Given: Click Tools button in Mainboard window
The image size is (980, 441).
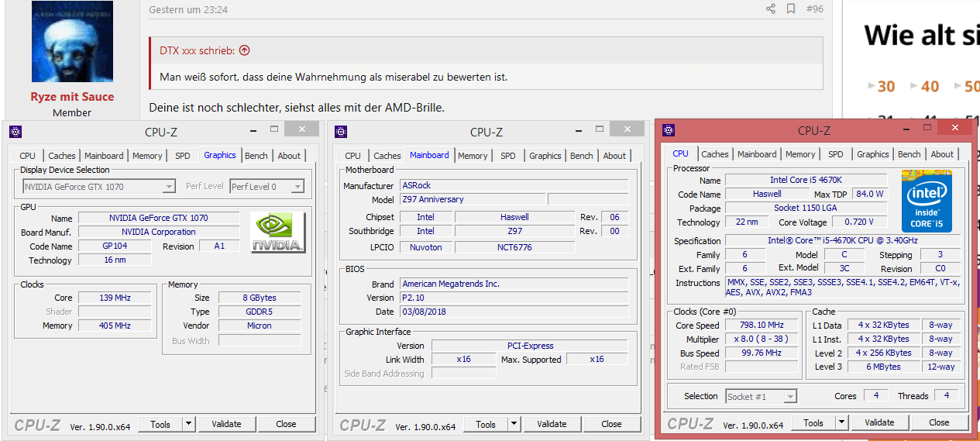Looking at the screenshot, I should 486,424.
